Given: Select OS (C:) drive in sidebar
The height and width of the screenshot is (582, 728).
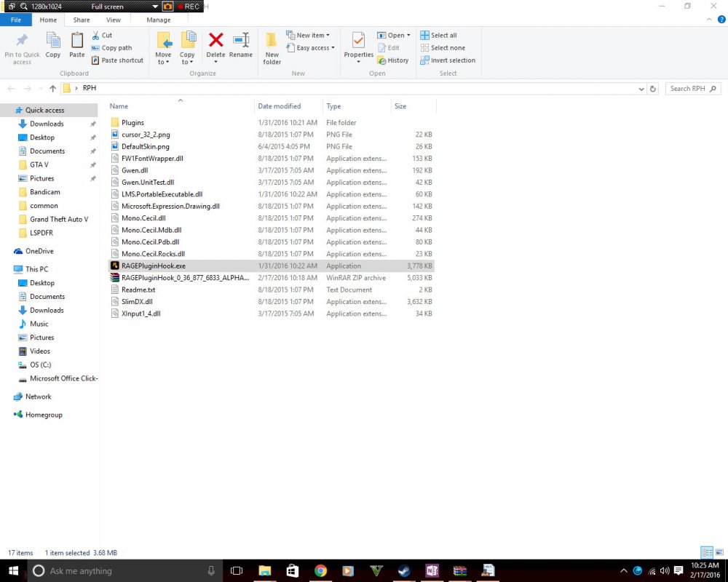Looking at the screenshot, I should coord(40,364).
